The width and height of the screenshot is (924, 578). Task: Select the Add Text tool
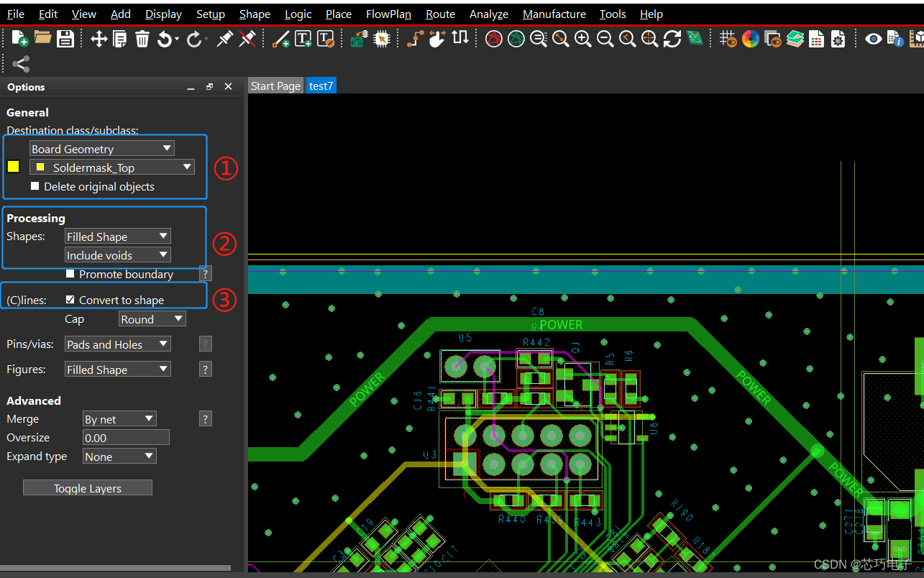(x=303, y=38)
